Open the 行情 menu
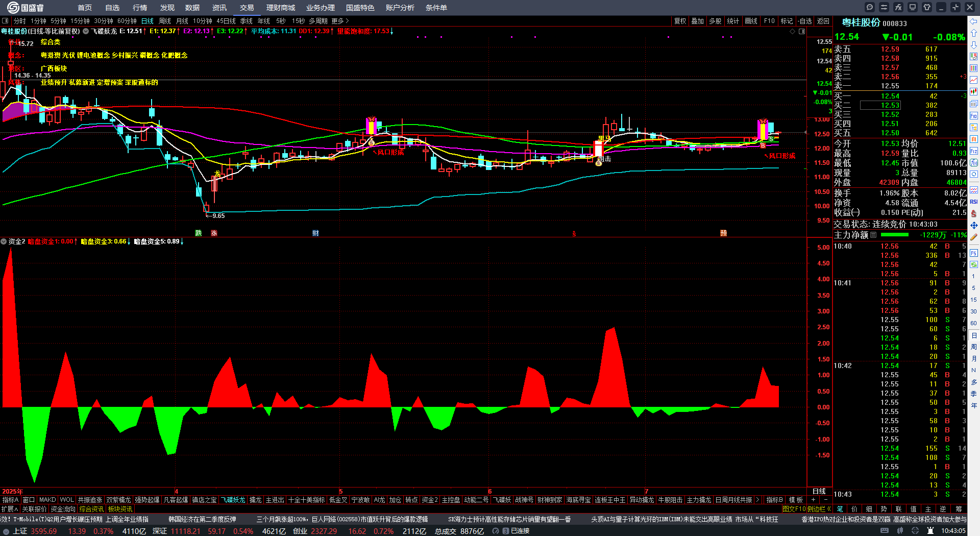Viewport: 980px width, 536px height. coord(140,8)
